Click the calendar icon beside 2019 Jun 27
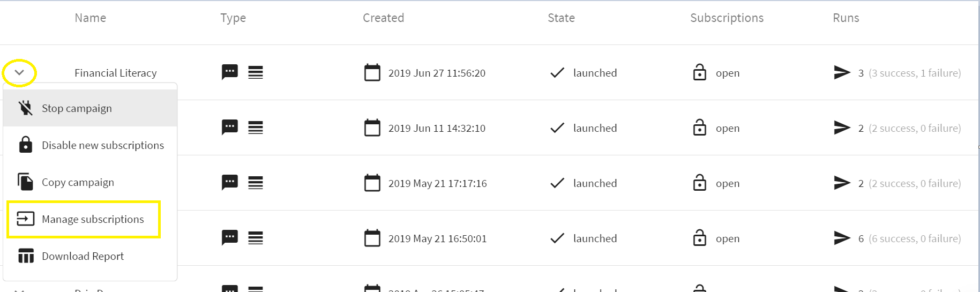Screen dimensions: 980x292 pos(372,72)
